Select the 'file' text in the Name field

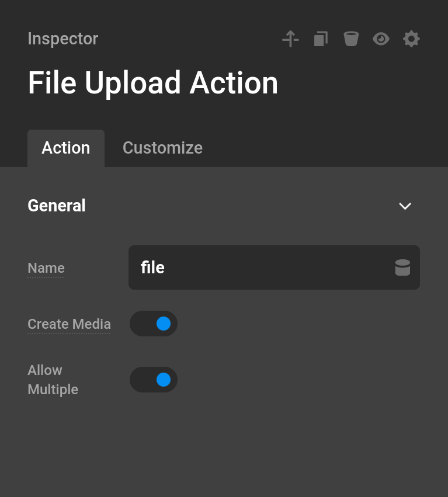152,267
